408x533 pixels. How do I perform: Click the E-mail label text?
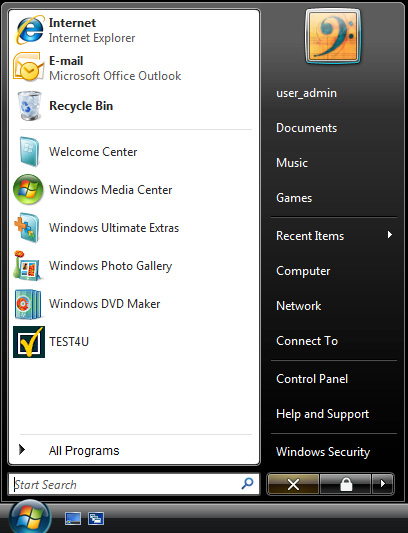click(x=66, y=61)
